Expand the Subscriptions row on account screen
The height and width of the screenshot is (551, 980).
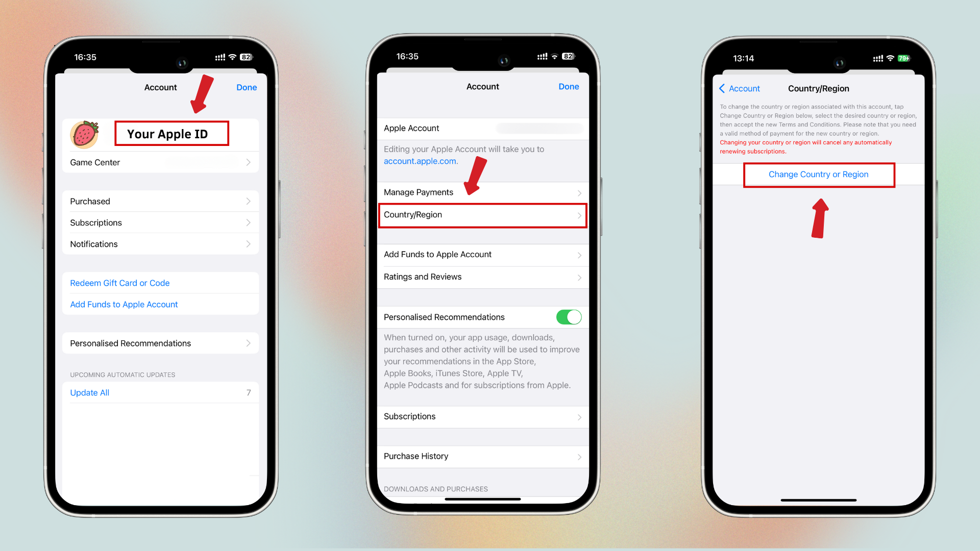click(x=161, y=222)
